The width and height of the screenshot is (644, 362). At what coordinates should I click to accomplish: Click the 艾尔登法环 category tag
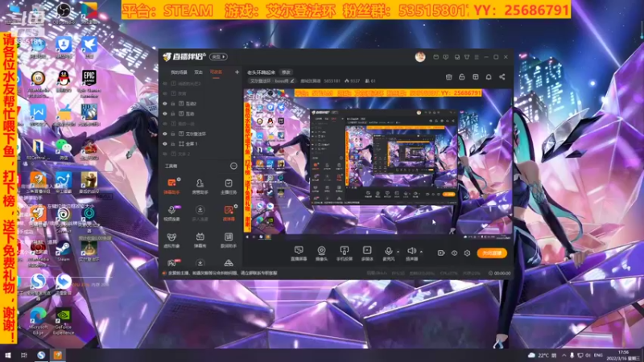pos(272,81)
